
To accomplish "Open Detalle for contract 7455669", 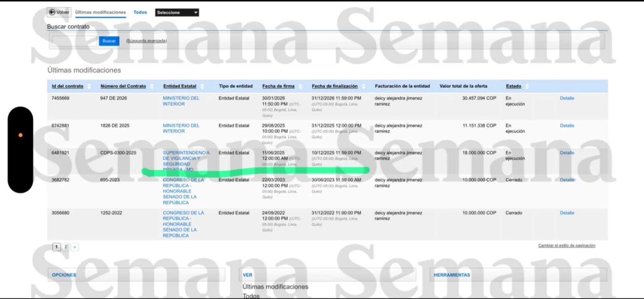I will coord(567,98).
